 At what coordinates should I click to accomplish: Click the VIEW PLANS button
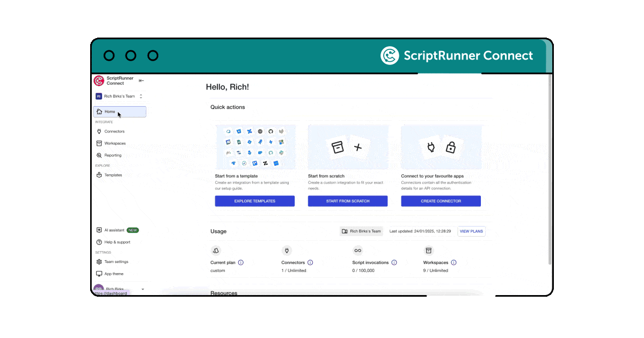(471, 231)
